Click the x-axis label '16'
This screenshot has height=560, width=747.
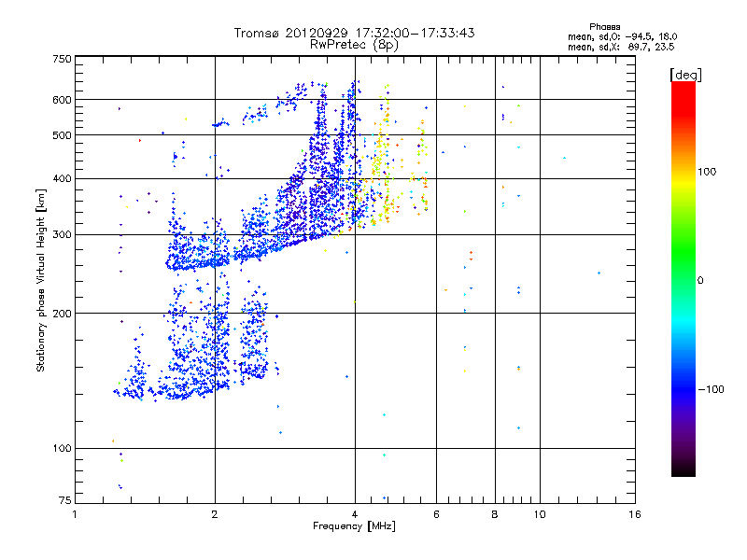point(635,514)
